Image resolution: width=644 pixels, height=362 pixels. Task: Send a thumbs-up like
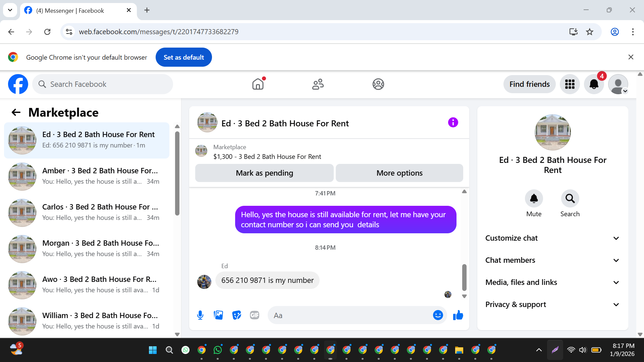pos(458,315)
